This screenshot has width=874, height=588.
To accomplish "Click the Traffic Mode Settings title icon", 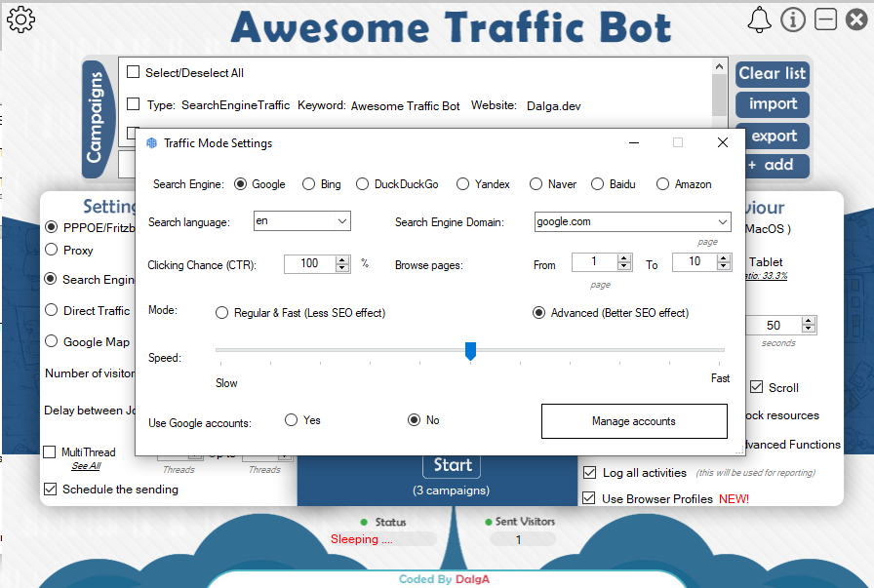I will pos(151,143).
